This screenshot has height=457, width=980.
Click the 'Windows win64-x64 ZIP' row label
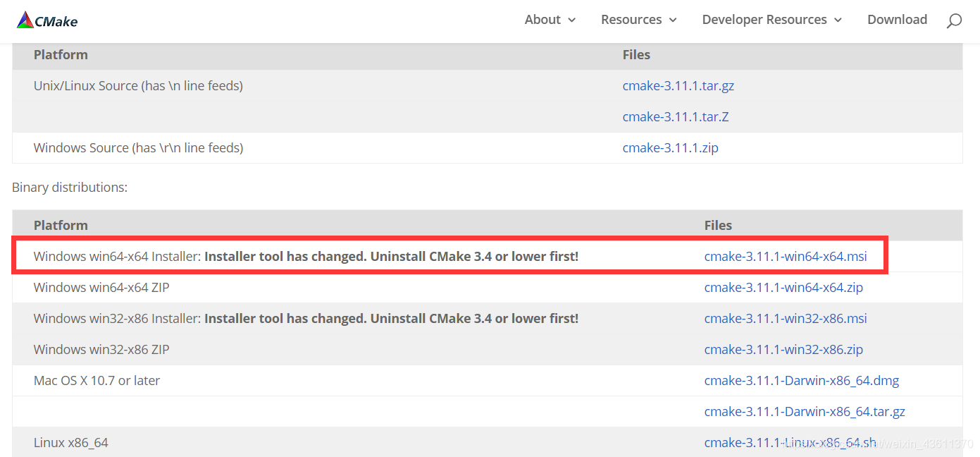click(101, 288)
